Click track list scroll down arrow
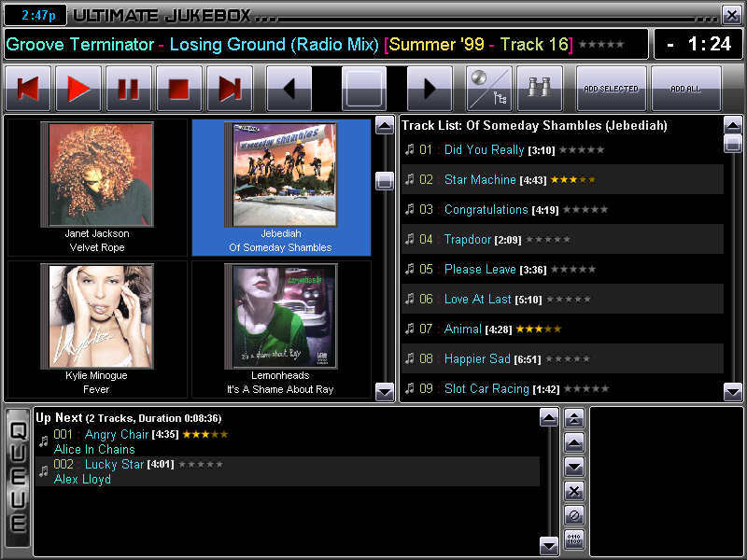The image size is (747, 560). point(733,392)
